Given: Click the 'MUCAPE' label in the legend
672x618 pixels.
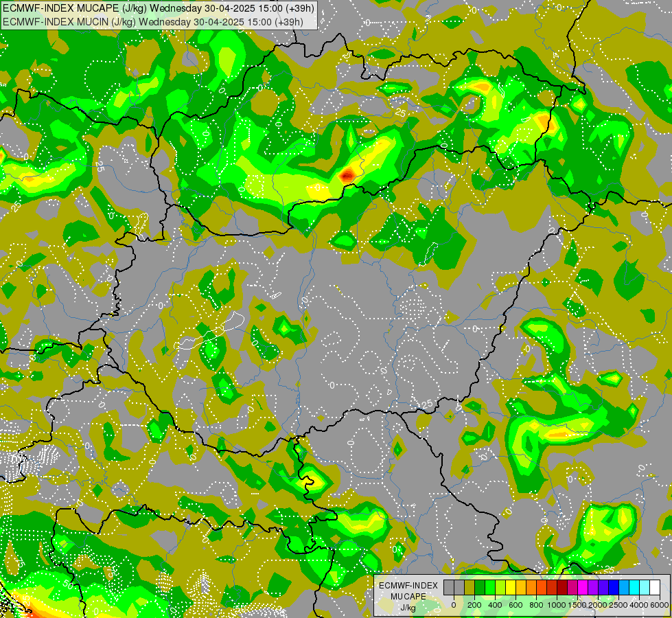Looking at the screenshot, I should click(x=408, y=597).
